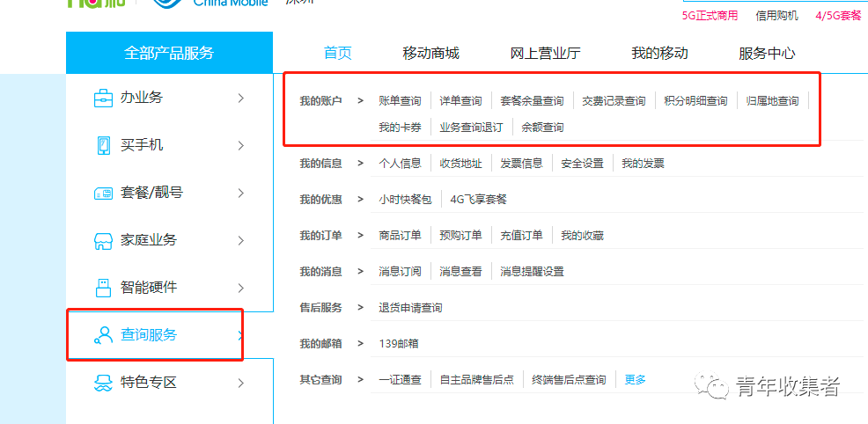Expand the 家庭业务 chevron arrow
Image resolution: width=868 pixels, height=424 pixels.
[241, 241]
